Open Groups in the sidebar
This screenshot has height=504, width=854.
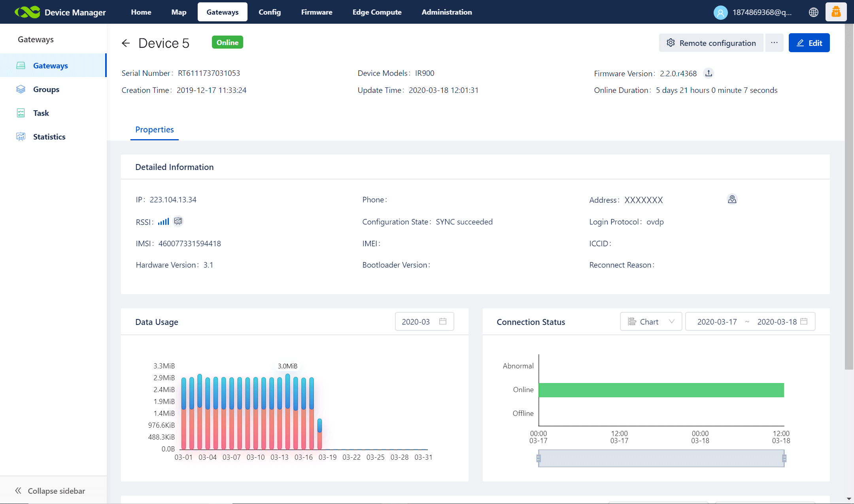(46, 89)
